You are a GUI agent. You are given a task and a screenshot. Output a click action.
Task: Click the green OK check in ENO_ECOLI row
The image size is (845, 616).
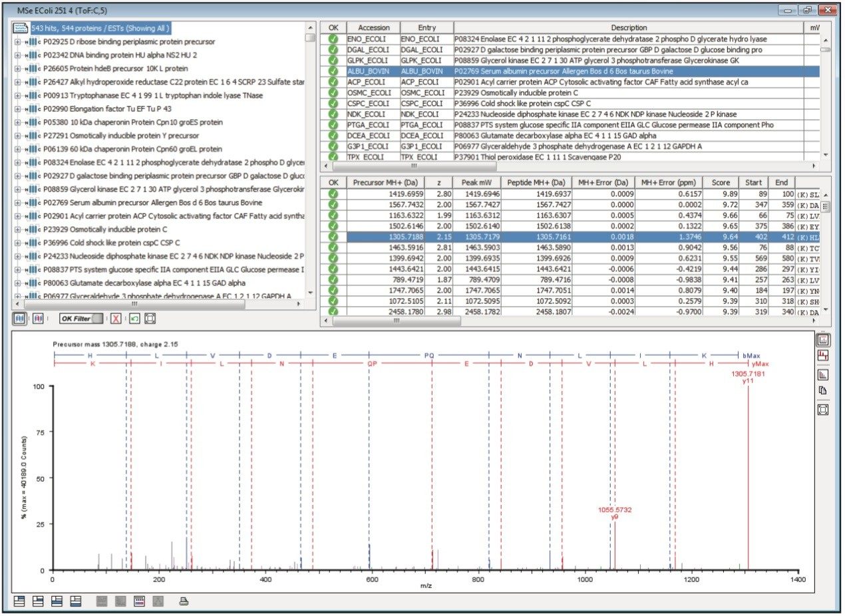(x=333, y=39)
